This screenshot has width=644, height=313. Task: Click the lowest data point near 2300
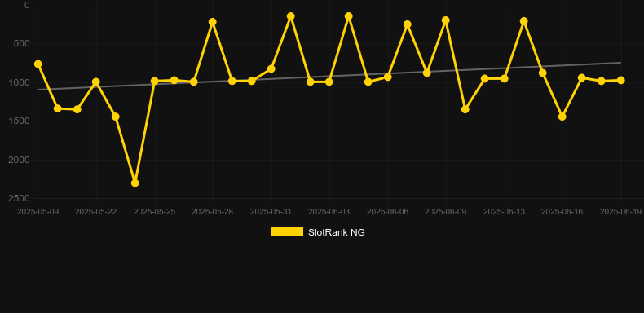pyautogui.click(x=135, y=183)
